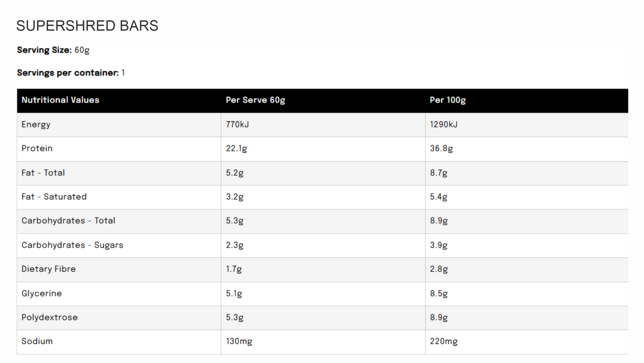Click the 220mg sodium per 100g value
This screenshot has width=644, height=363.
click(444, 342)
